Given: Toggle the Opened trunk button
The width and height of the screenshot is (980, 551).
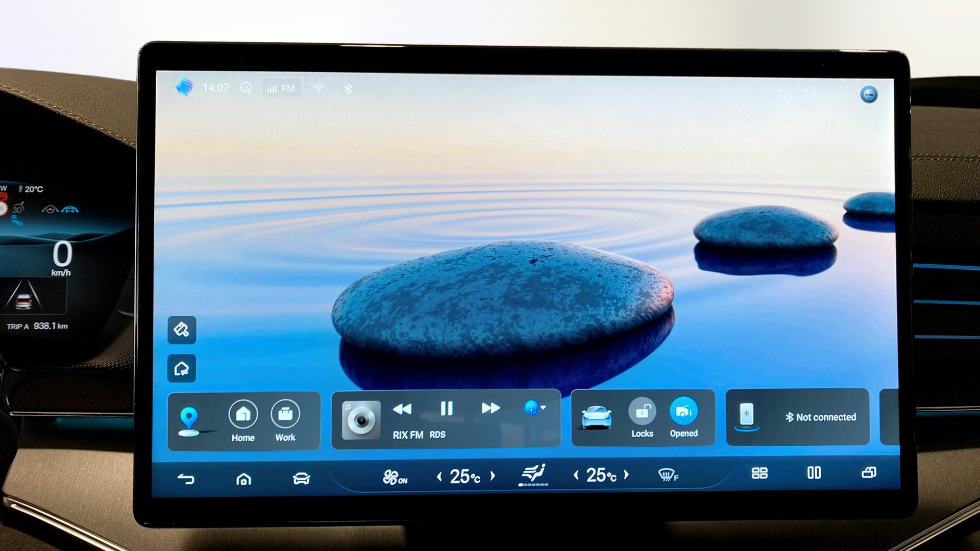Looking at the screenshot, I should tap(683, 412).
